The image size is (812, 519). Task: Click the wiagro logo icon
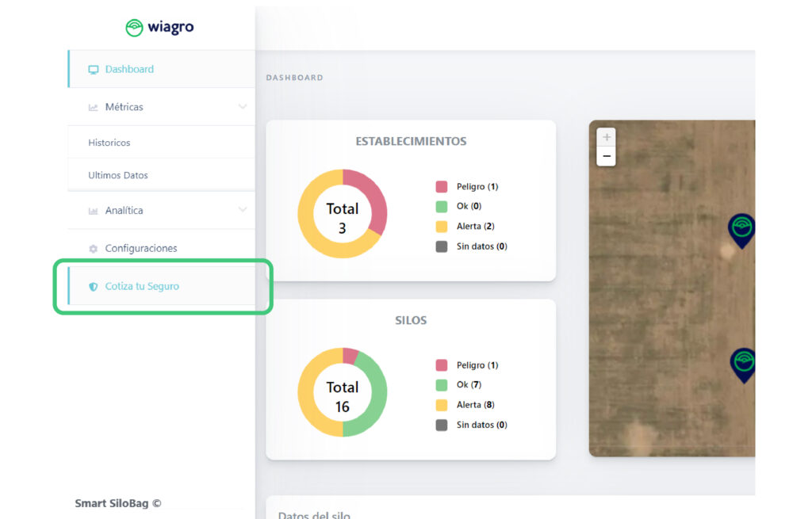click(134, 28)
